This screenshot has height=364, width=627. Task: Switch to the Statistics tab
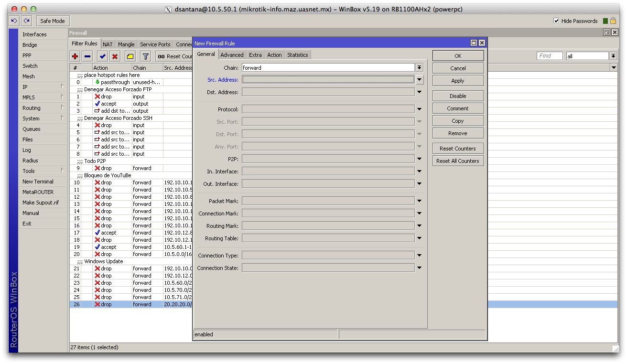pyautogui.click(x=298, y=55)
